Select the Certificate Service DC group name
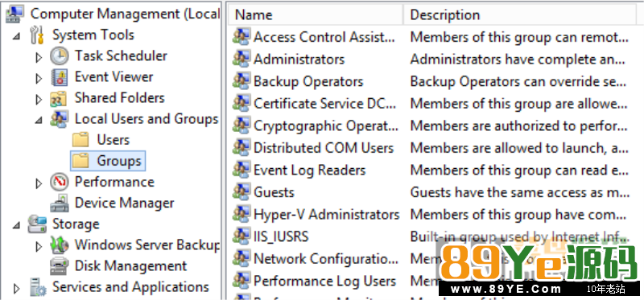 (324, 104)
